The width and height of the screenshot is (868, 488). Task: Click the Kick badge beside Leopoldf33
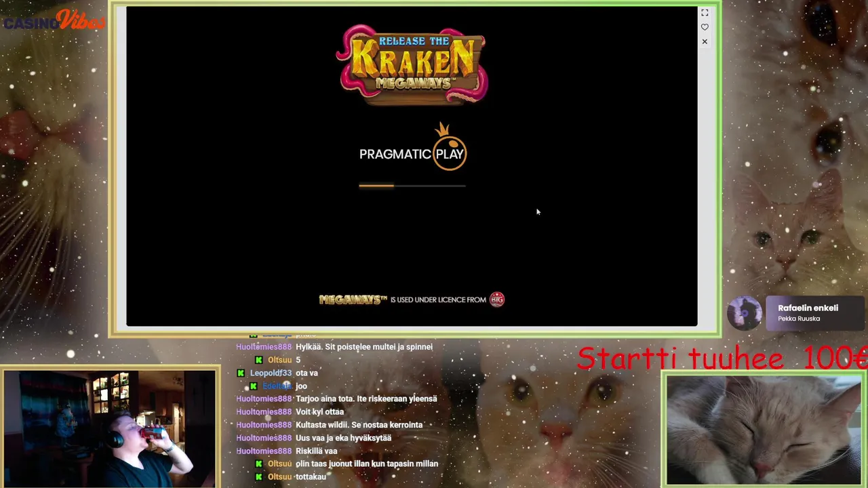[241, 373]
